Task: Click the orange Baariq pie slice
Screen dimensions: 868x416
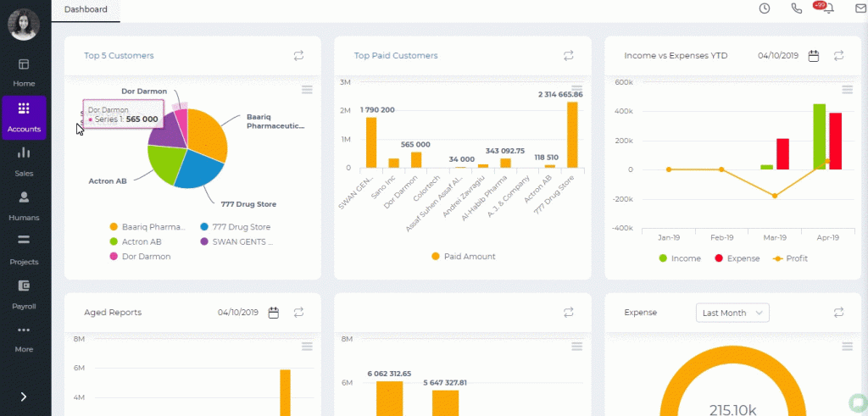Action: pos(208,133)
